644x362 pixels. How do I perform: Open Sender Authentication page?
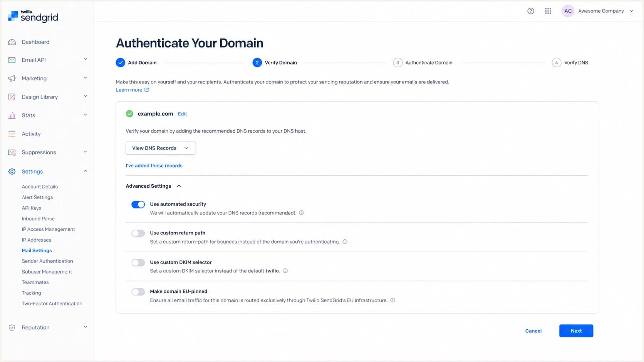[x=47, y=261]
